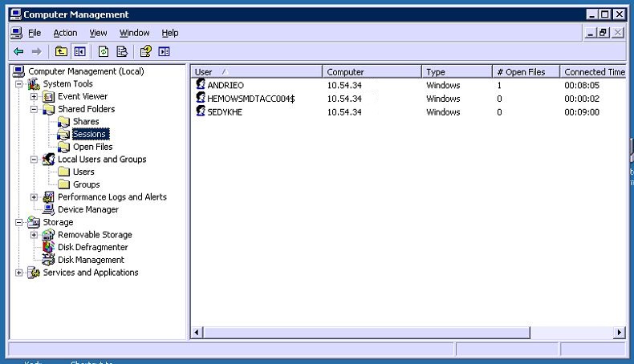Open the Action menu

click(65, 33)
